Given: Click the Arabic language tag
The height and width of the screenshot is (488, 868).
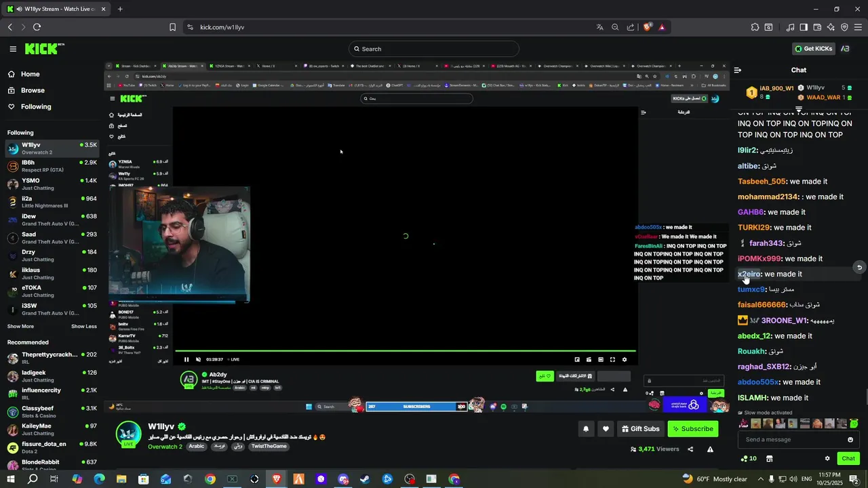Looking at the screenshot, I should tap(197, 447).
